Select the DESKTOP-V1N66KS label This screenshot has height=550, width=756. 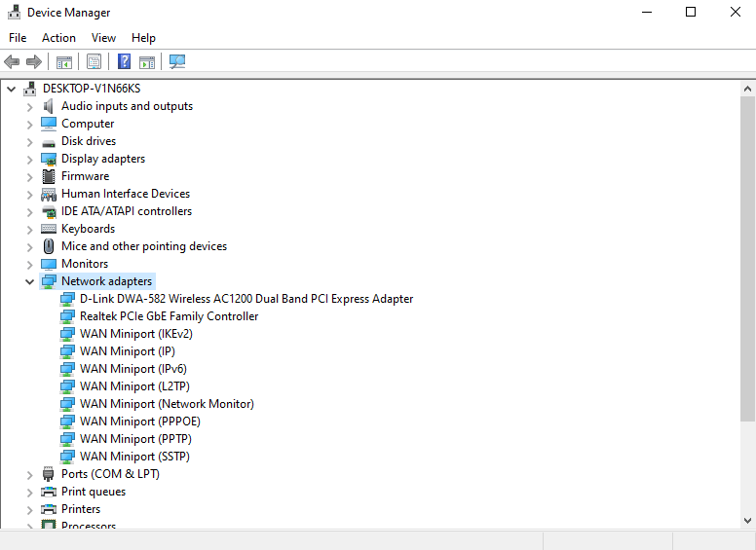[92, 89]
